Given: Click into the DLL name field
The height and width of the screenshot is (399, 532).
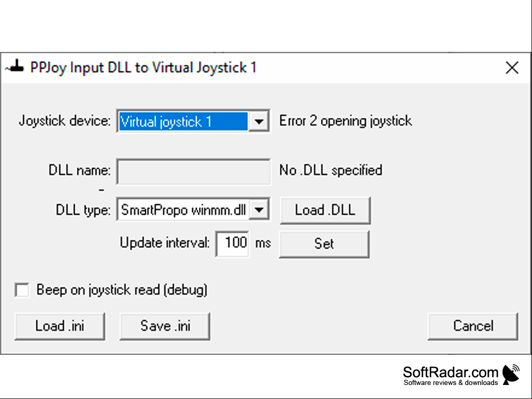Looking at the screenshot, I should pyautogui.click(x=194, y=171).
